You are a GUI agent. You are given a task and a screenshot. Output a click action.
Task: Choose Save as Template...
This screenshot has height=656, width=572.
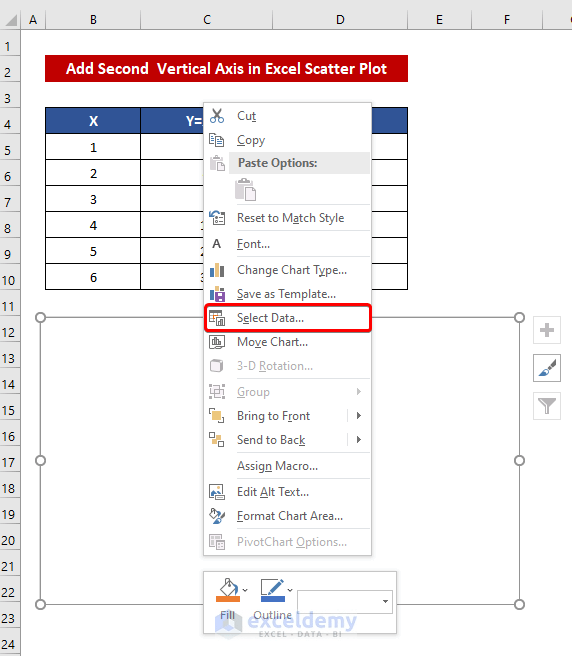coord(287,294)
